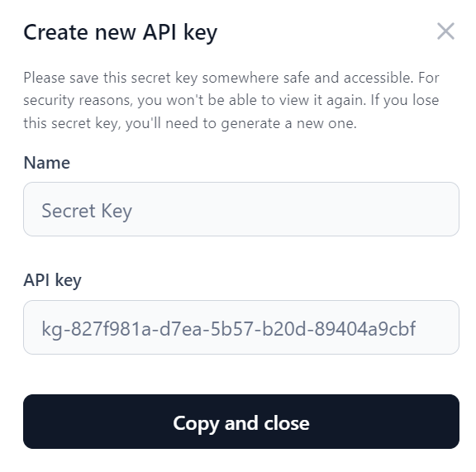
Task: Click the Copy and close button
Action: (241, 422)
